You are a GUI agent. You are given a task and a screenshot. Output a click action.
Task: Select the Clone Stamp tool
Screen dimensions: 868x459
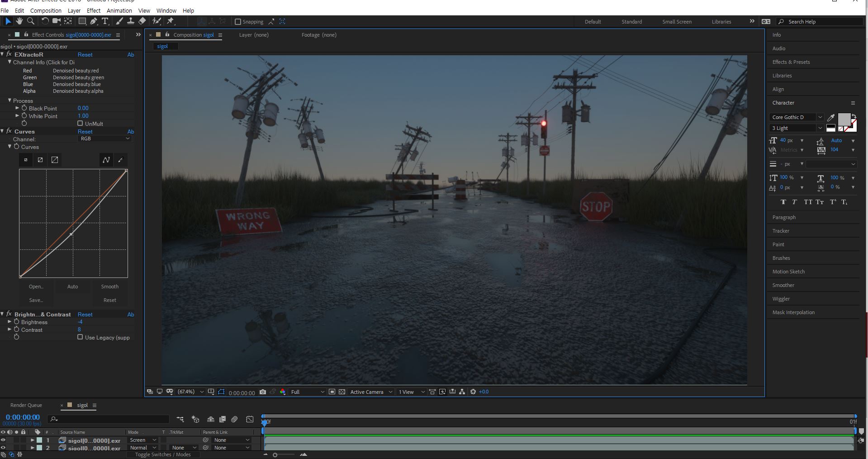(130, 21)
